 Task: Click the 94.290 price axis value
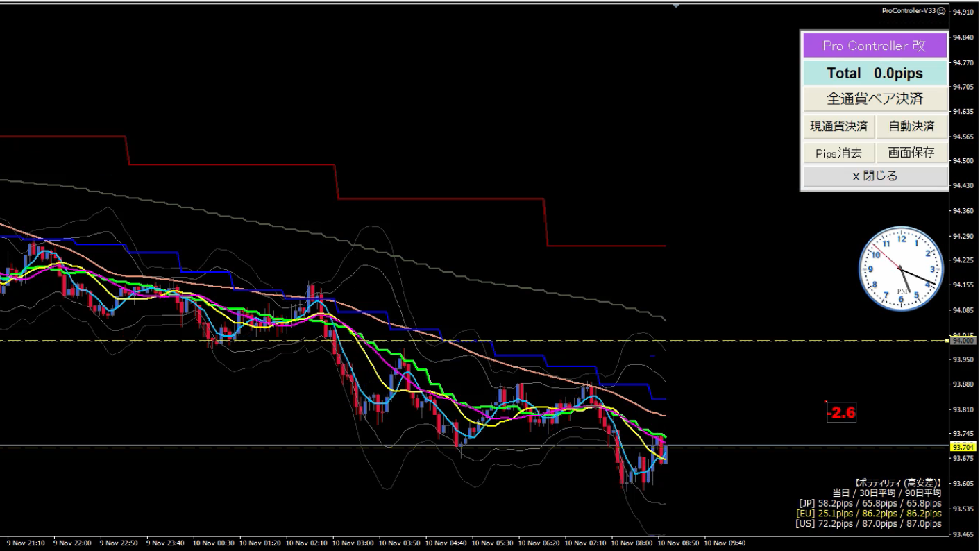point(962,236)
